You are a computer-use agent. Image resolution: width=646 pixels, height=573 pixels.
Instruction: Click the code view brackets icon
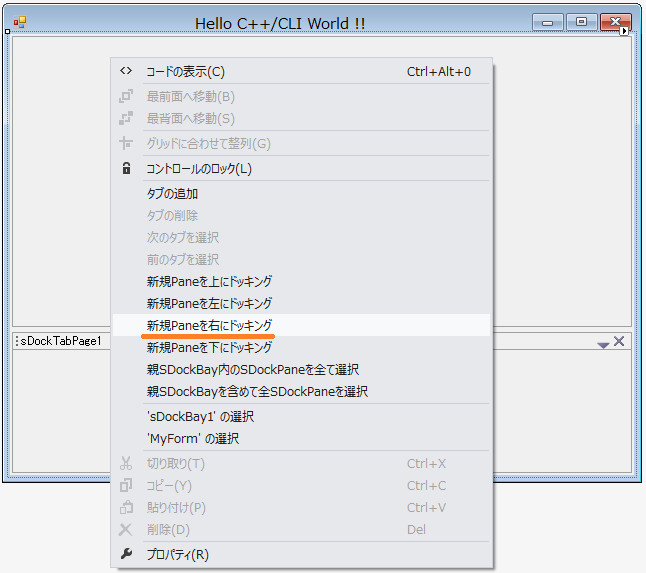[126, 71]
